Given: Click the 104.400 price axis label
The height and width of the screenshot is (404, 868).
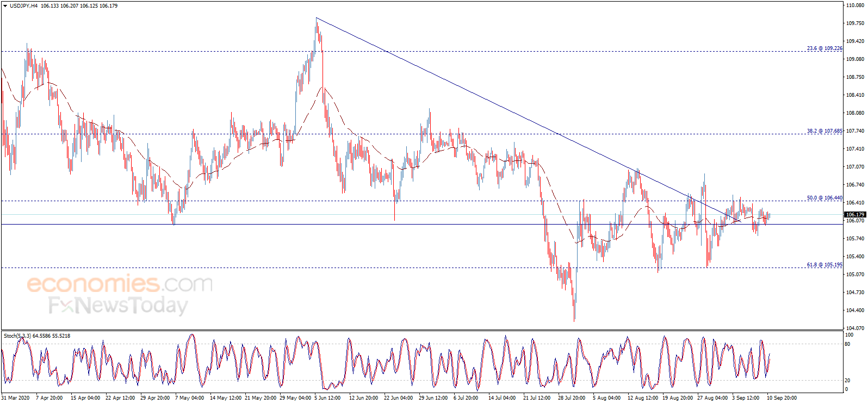Looking at the screenshot, I should (855, 310).
